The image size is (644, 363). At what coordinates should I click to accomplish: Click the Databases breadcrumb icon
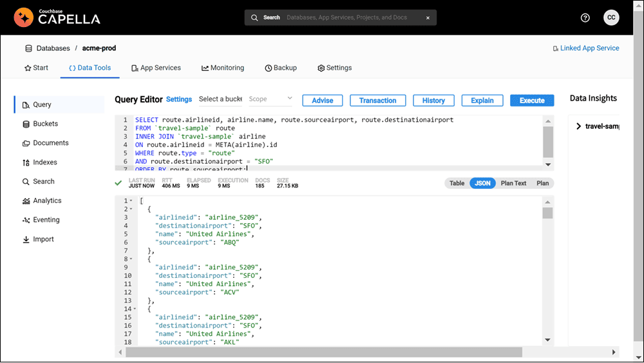pos(28,48)
